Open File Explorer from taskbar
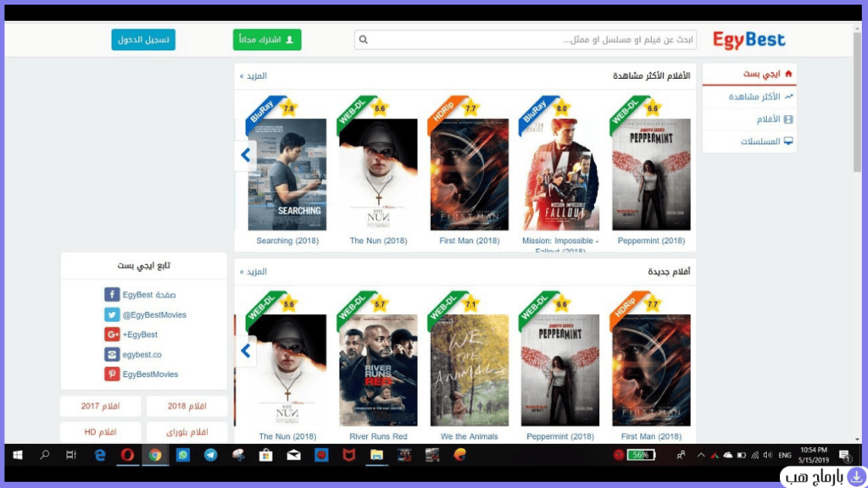Image resolution: width=868 pixels, height=488 pixels. click(376, 455)
